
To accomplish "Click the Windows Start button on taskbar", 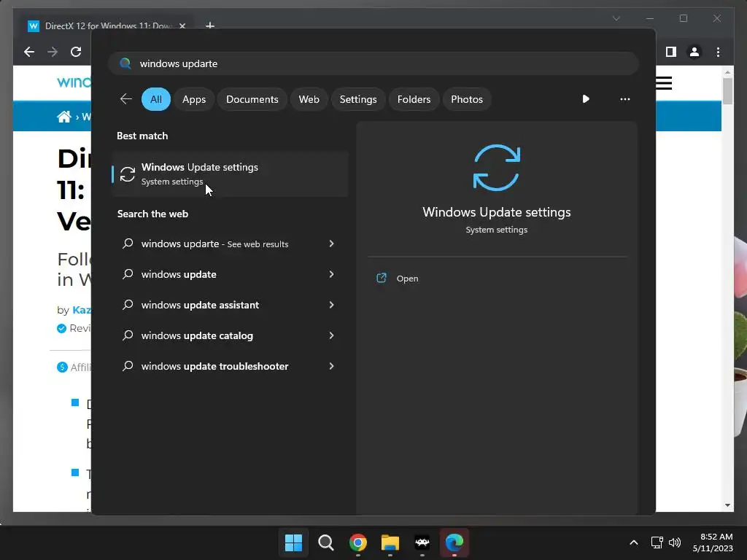I will (x=293, y=542).
